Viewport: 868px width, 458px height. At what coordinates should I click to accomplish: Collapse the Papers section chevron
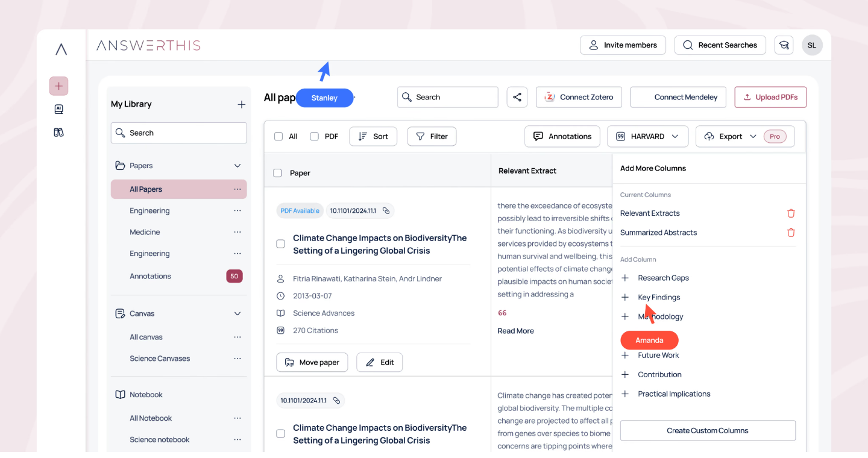[237, 166]
